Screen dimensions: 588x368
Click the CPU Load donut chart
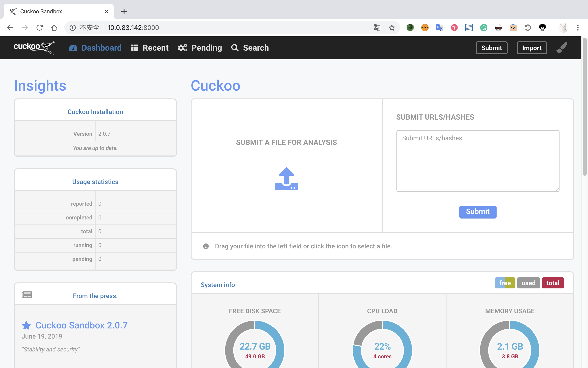click(382, 344)
